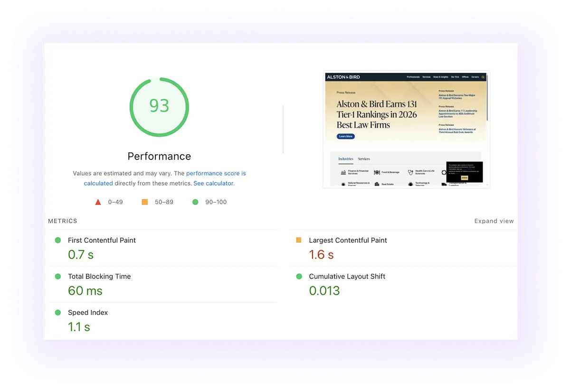Open the See calculator link
This screenshot has height=392, width=570.
coord(213,183)
